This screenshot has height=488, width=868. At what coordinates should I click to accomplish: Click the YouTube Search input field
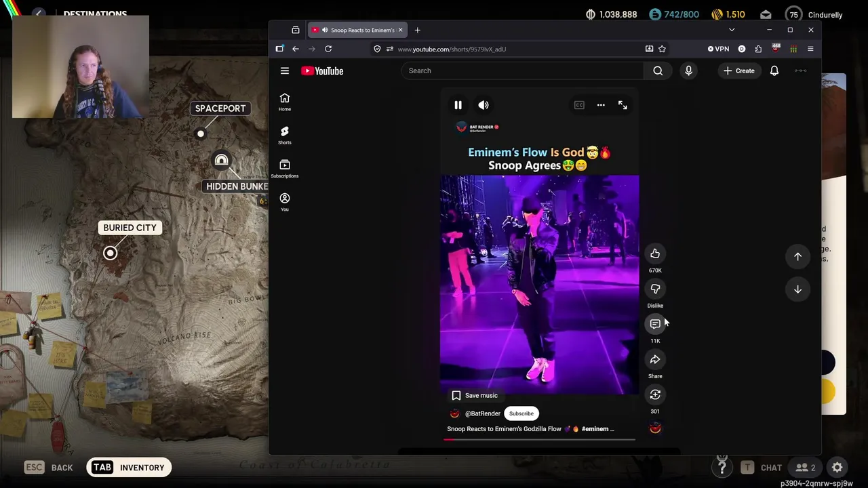(x=522, y=70)
